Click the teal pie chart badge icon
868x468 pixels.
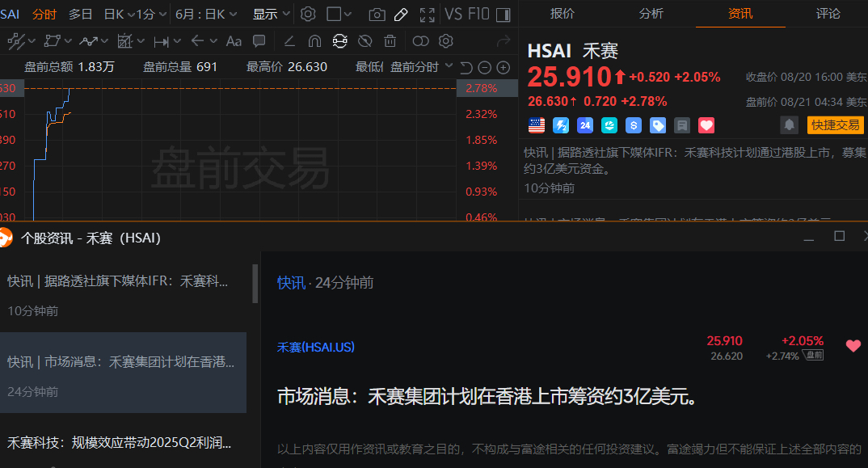click(609, 126)
